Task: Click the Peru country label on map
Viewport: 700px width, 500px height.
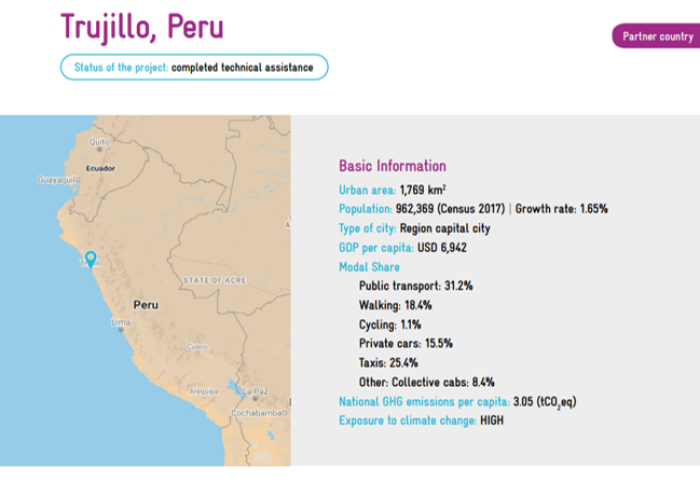Action: tap(146, 305)
